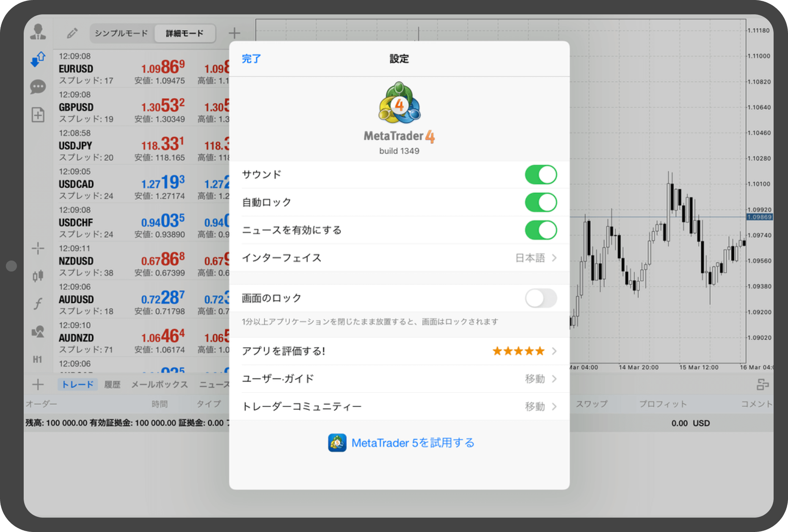Open トレーダーコミュニティー chevron arrow

pos(554,407)
